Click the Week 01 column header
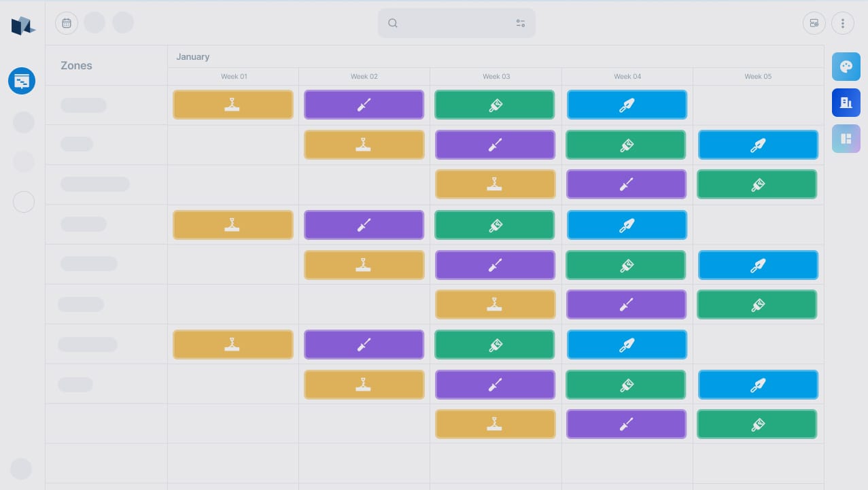Screen dimensions: 868x490 [x=234, y=77]
